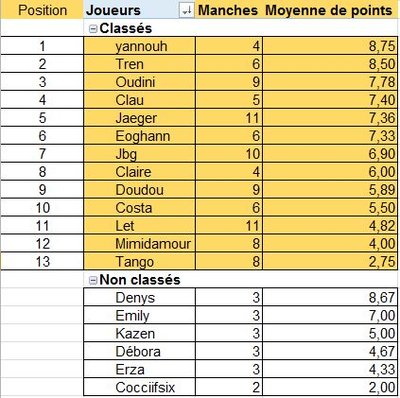The image size is (400, 398).
Task: Open the Joueurs sort filter dropdown
Action: tap(186, 11)
